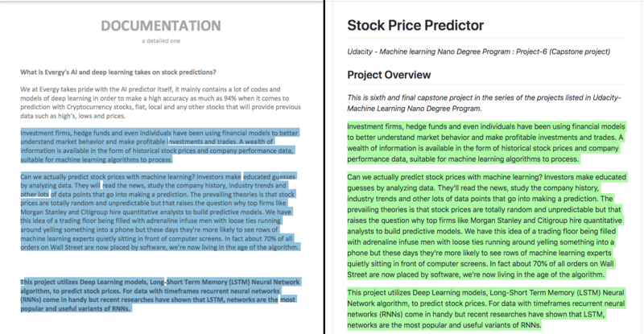The width and height of the screenshot is (644, 334).
Task: Click the 'a detailed one' subtitle
Action: coord(161,41)
